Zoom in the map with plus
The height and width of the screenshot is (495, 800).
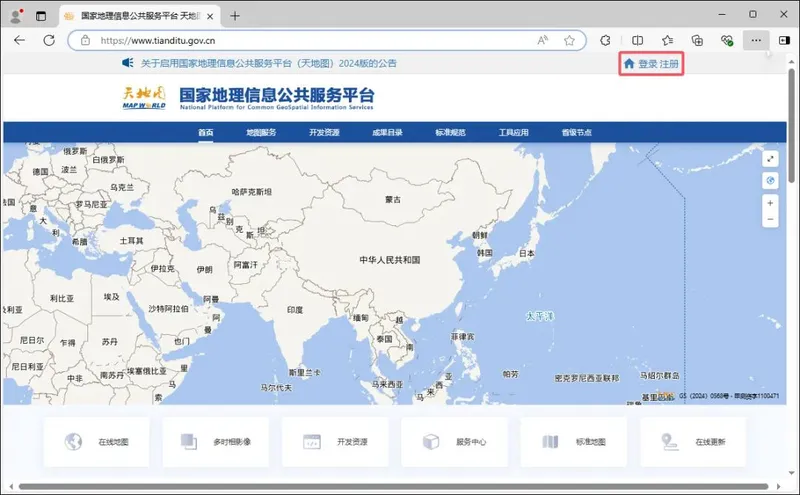pyautogui.click(x=770, y=203)
